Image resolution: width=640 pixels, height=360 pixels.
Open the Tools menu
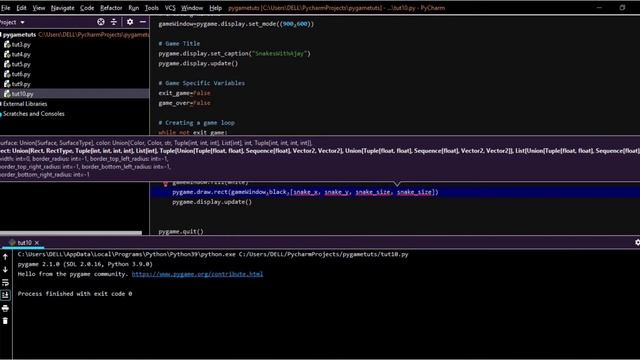click(151, 8)
